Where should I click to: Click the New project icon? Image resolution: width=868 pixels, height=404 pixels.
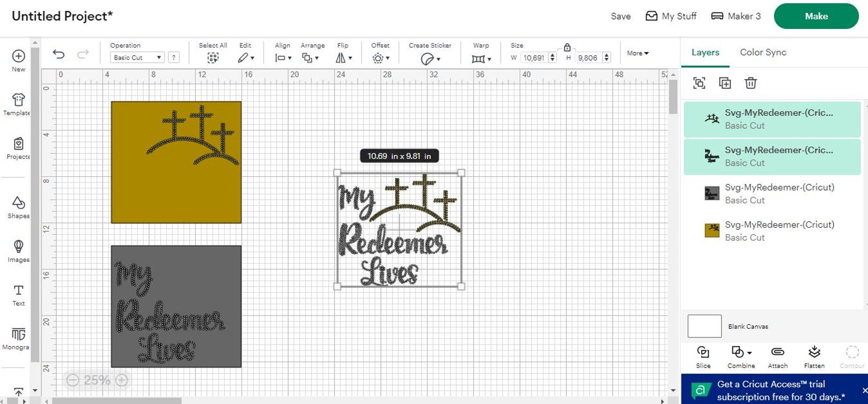pyautogui.click(x=18, y=56)
